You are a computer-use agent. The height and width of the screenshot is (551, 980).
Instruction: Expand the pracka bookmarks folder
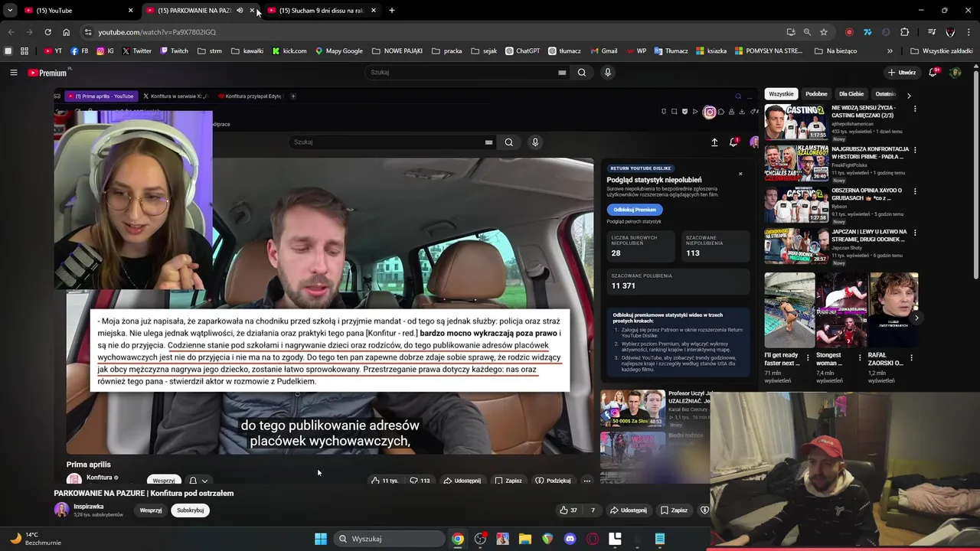(x=446, y=51)
